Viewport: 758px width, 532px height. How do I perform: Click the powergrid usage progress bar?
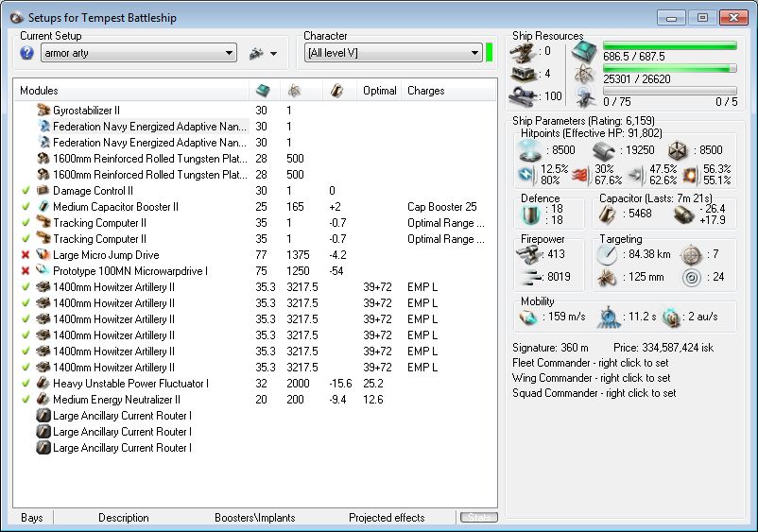(x=669, y=69)
